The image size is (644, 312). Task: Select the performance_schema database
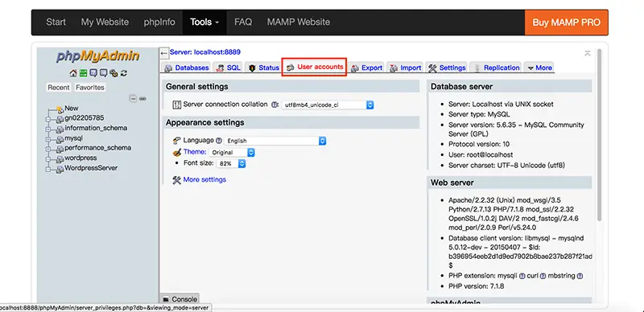click(x=97, y=148)
